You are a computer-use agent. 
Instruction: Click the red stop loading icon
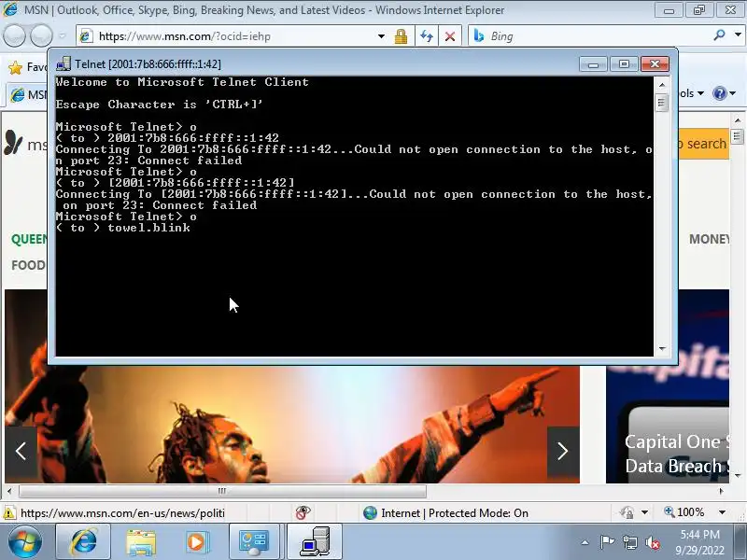click(x=449, y=36)
